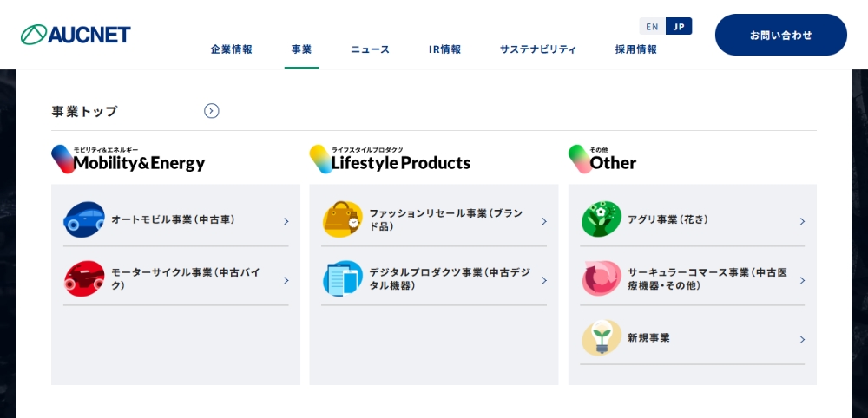This screenshot has width=868, height=418.
Task: Open the 事業トップ link
Action: [84, 111]
